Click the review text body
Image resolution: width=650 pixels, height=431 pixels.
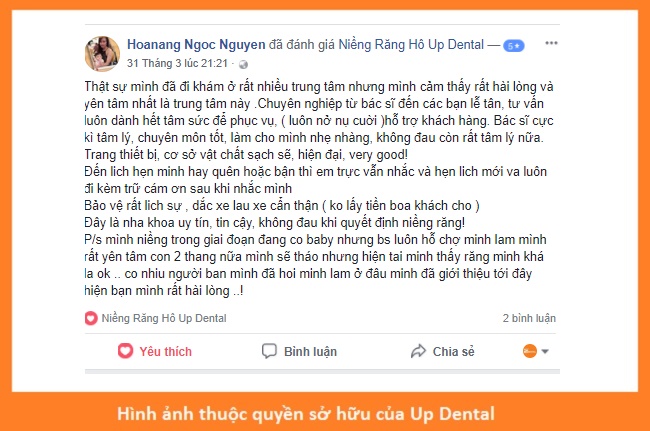[x=319, y=189]
